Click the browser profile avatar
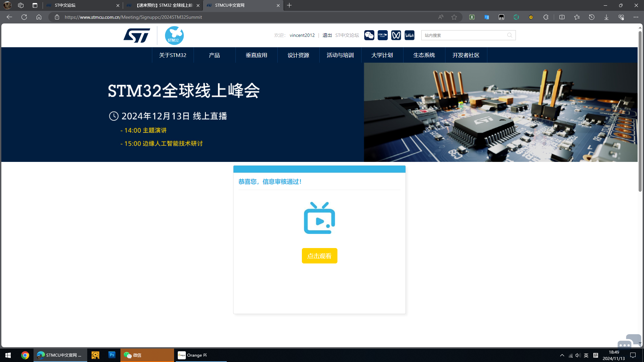 click(x=7, y=5)
